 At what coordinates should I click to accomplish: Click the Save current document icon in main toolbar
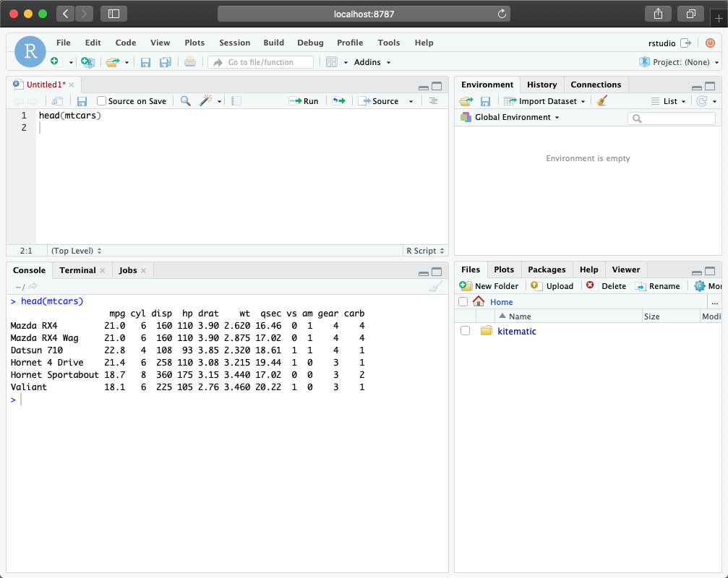(145, 62)
